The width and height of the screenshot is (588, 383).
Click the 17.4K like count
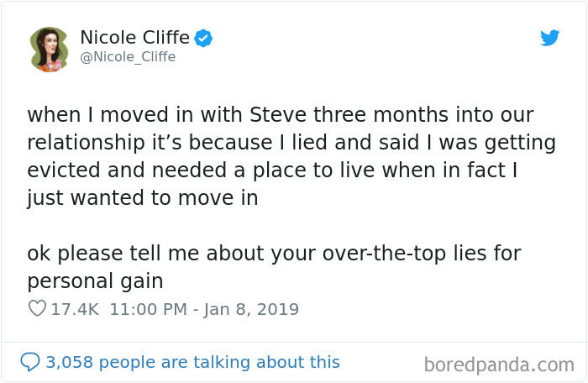click(75, 309)
